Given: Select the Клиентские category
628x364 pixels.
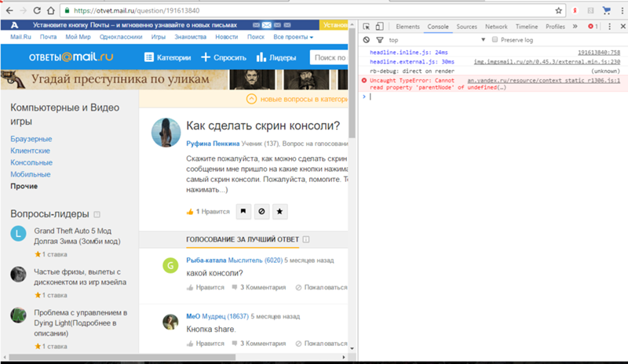Looking at the screenshot, I should [30, 151].
